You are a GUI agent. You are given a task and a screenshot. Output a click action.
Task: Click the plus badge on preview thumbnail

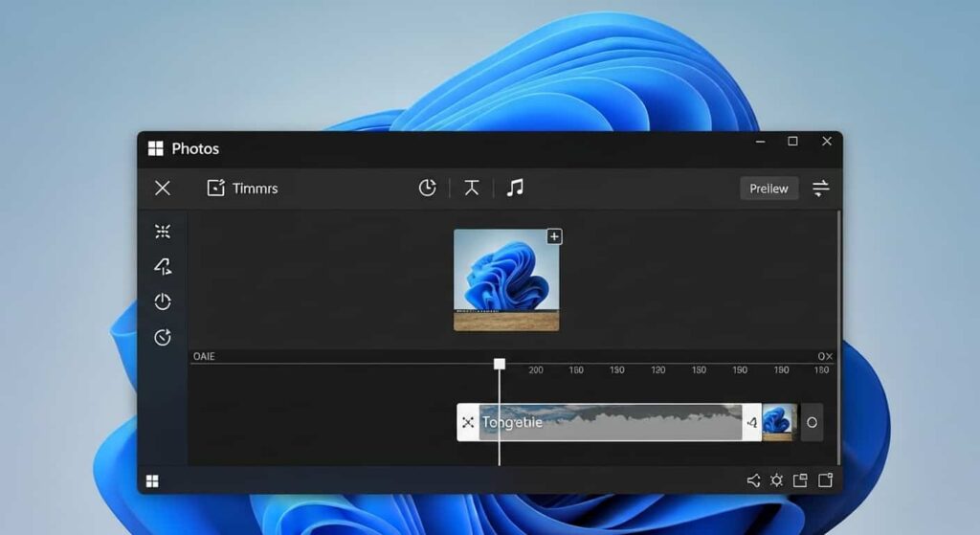coord(554,237)
